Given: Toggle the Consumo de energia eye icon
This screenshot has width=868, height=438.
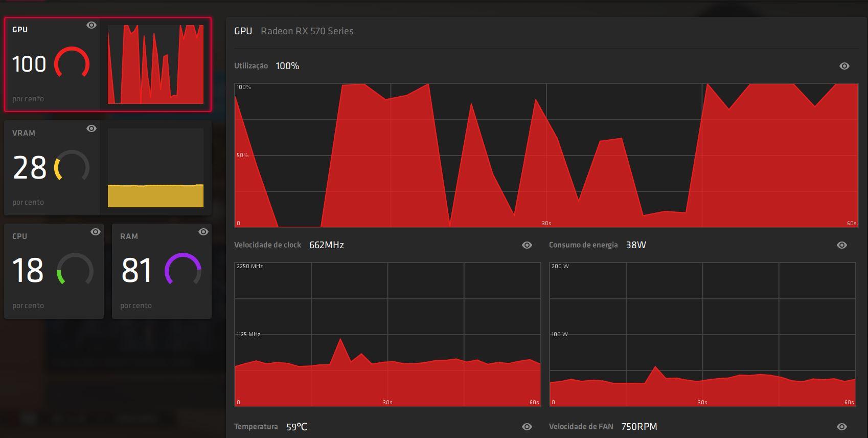Looking at the screenshot, I should 842,245.
